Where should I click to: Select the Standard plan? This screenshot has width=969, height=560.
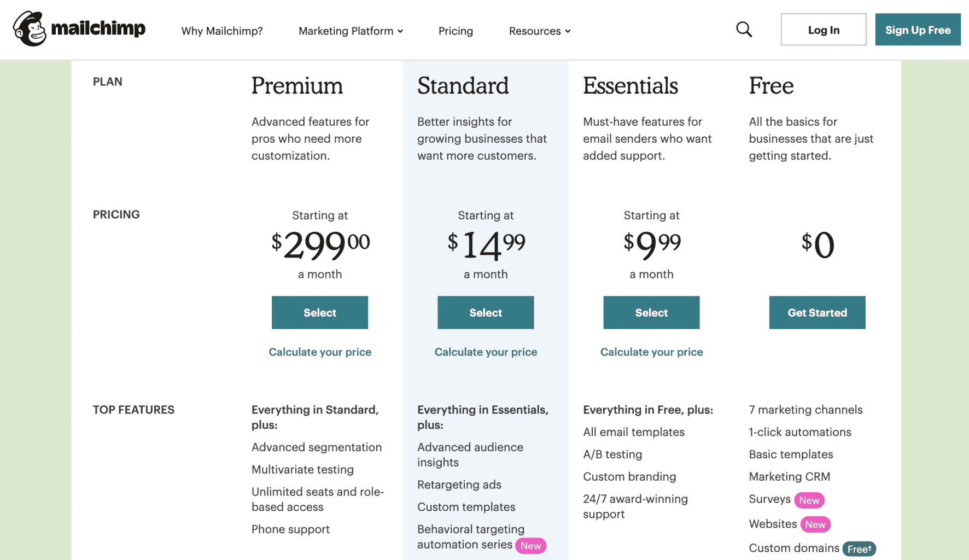[x=486, y=313]
